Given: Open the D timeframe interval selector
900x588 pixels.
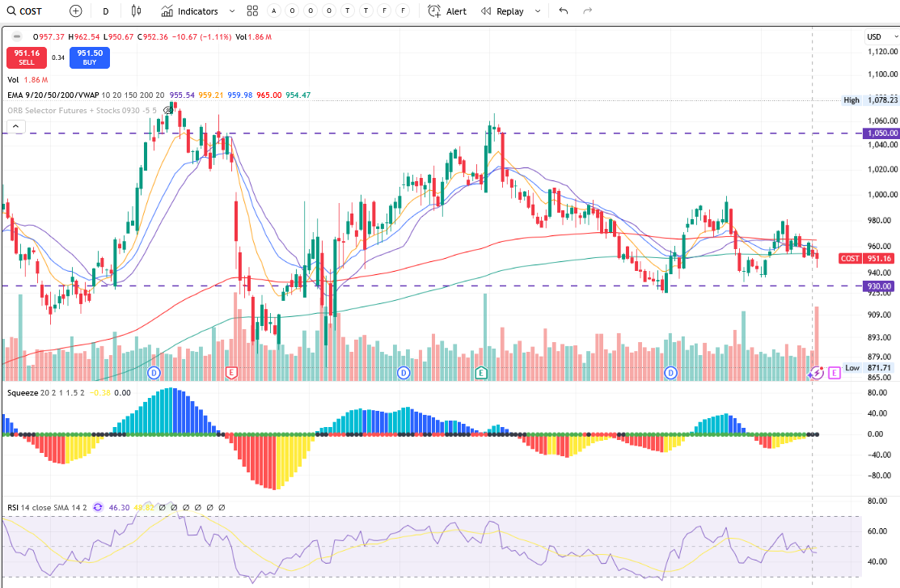Looking at the screenshot, I should point(106,11).
